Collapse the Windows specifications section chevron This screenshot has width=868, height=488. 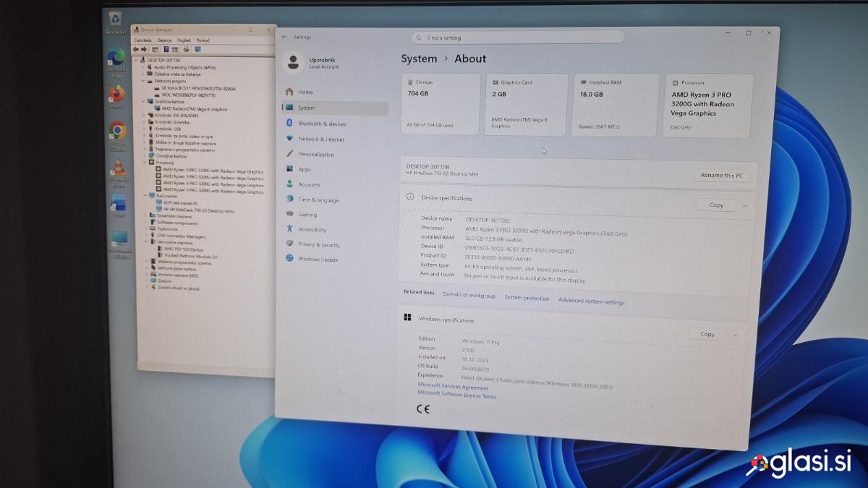click(735, 335)
